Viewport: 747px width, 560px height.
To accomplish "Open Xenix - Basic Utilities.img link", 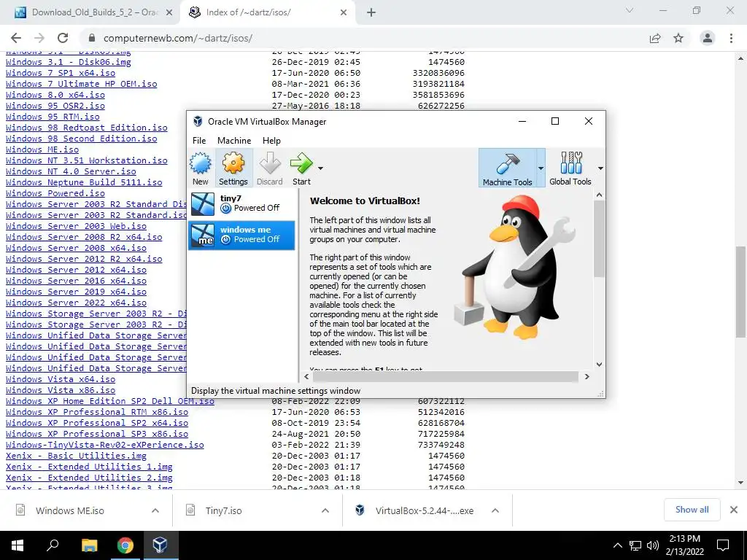I will point(76,456).
